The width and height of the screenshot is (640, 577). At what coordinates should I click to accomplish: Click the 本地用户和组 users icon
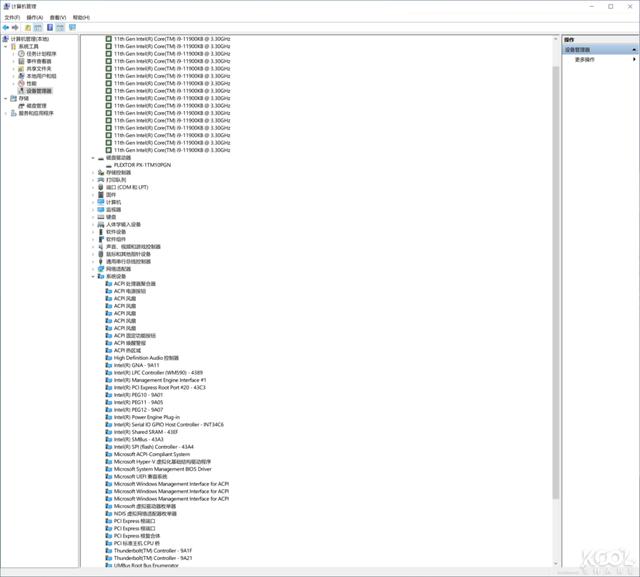pyautogui.click(x=21, y=76)
